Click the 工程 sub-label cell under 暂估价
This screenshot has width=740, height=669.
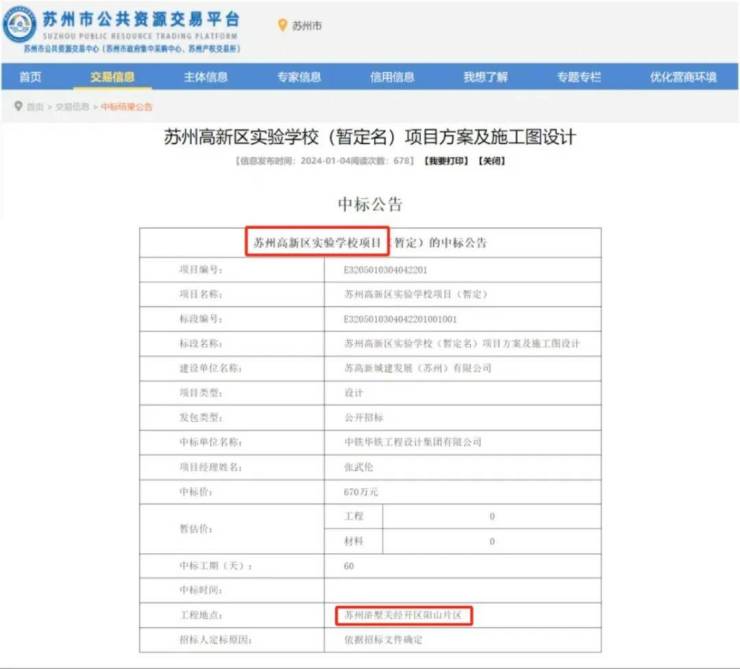click(x=354, y=516)
